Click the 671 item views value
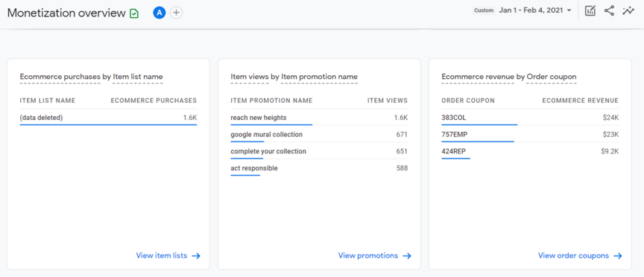 pos(402,135)
